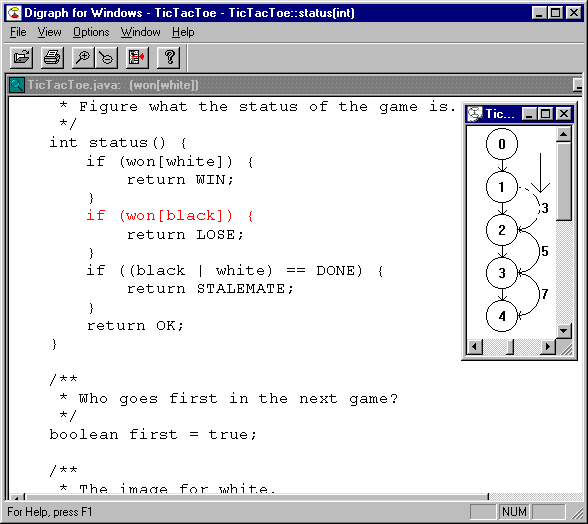The image size is (588, 524).
Task: Select graph node 0
Action: coord(502,144)
